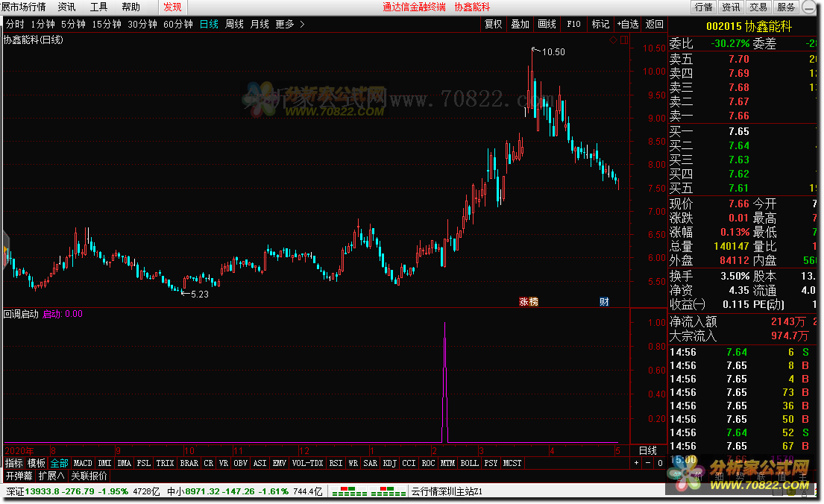Click the left status bar signal indicator
Screen dimensions: 824x504
[350, 491]
